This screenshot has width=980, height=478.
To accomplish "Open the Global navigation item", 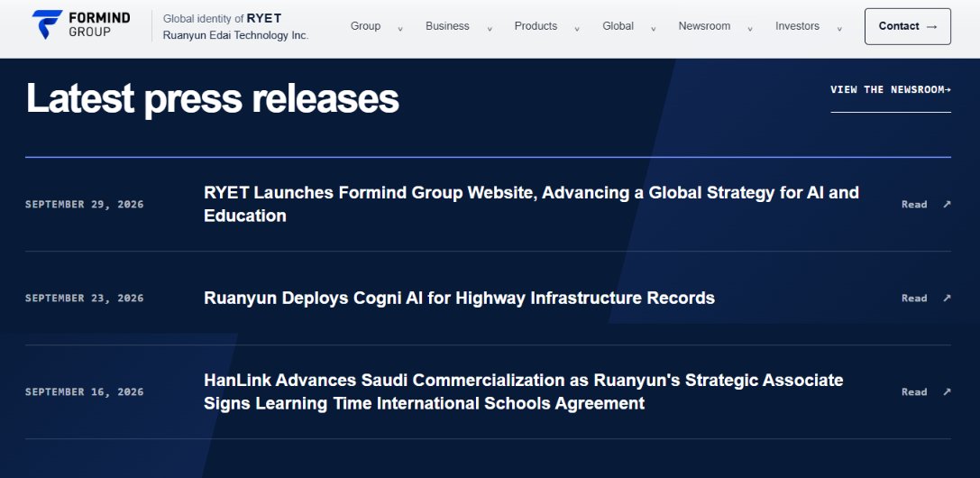I will click(x=618, y=26).
